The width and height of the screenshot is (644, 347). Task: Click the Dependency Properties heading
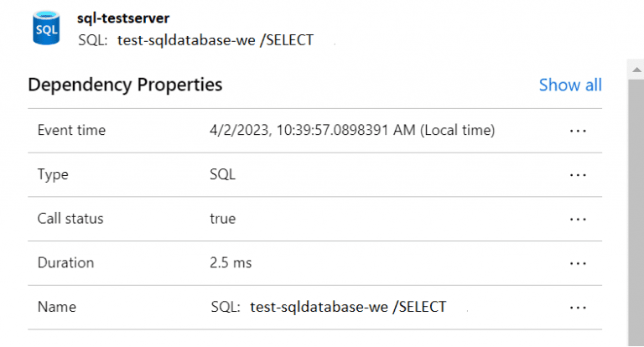[x=125, y=85]
